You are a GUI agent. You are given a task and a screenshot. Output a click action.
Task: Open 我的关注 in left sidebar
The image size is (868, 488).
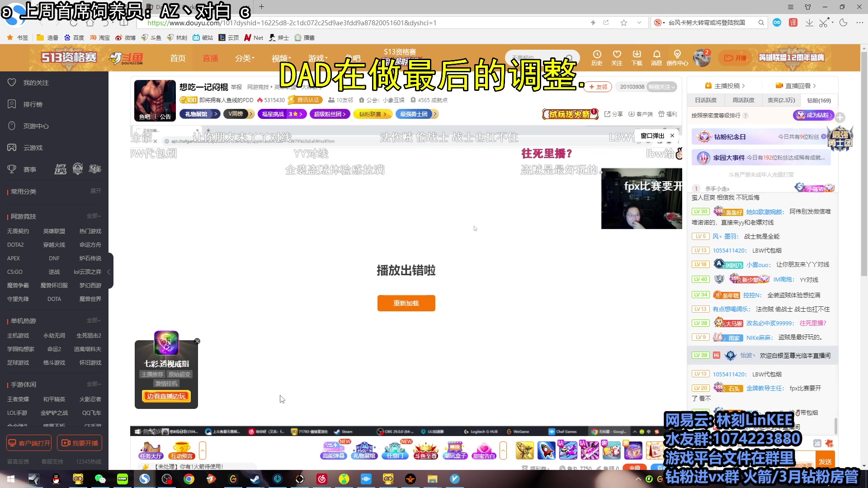click(x=36, y=83)
